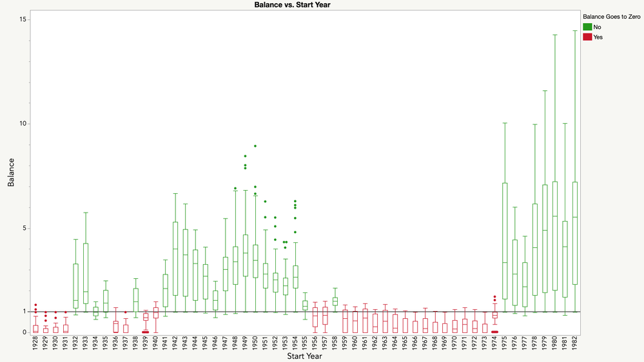This screenshot has height=362, width=644.
Task: Select the 1933 green box plot
Action: (x=86, y=273)
